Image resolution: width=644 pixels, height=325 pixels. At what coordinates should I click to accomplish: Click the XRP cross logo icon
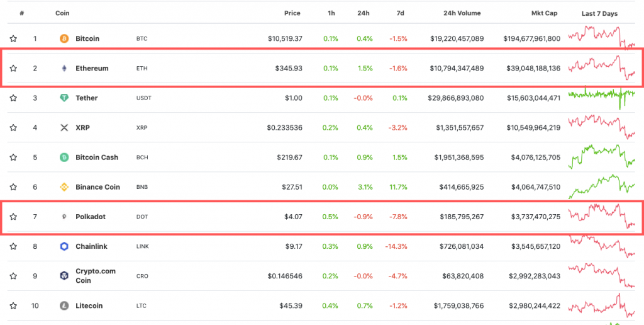click(64, 127)
